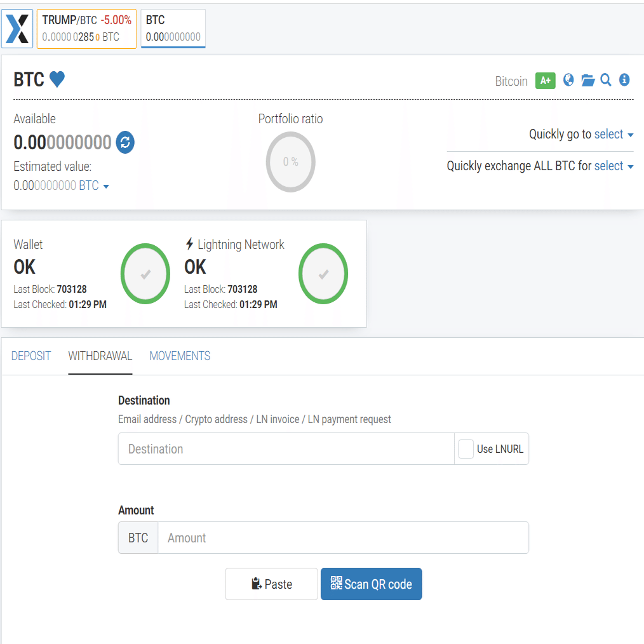Click the Wallet OK status text
The image size is (644, 644).
(25, 267)
